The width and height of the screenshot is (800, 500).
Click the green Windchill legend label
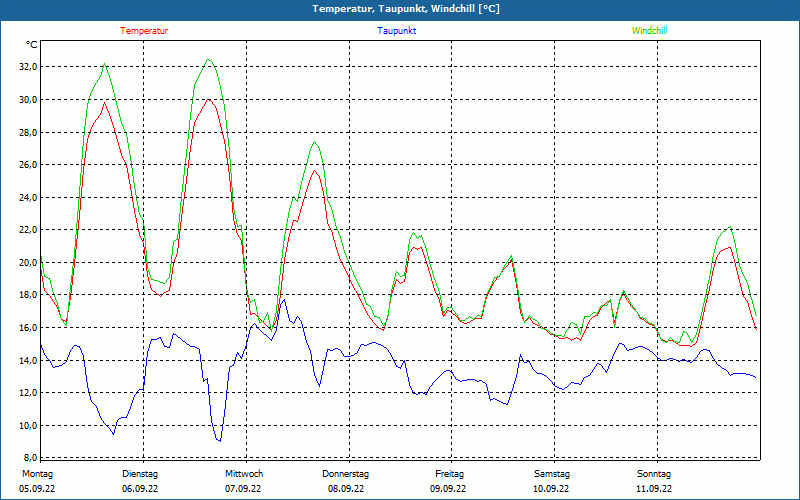(x=649, y=31)
